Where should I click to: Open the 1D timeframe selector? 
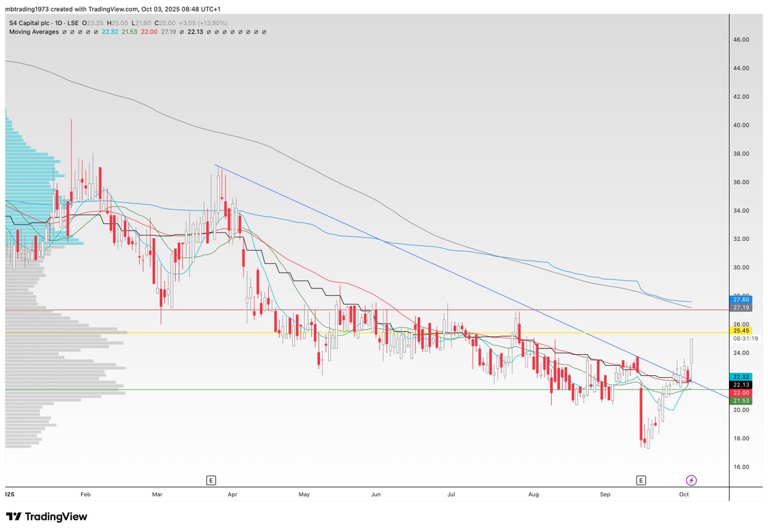tap(58, 23)
